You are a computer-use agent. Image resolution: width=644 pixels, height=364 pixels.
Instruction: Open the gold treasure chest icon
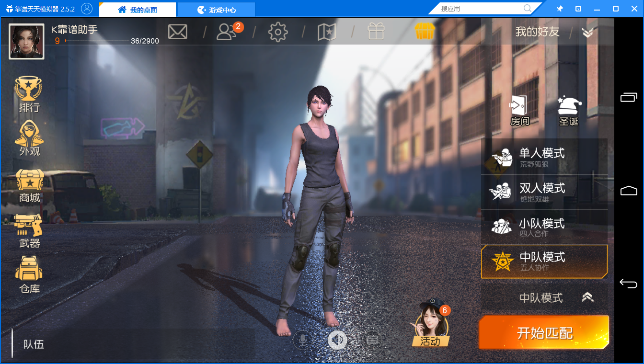pos(425,32)
